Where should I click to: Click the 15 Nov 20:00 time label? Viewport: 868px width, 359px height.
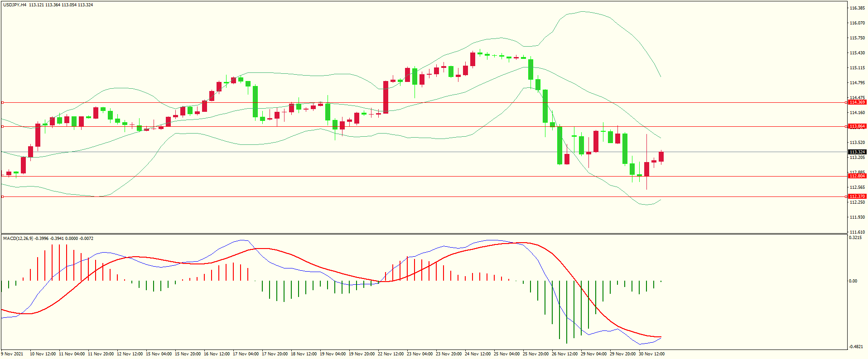coord(188,354)
